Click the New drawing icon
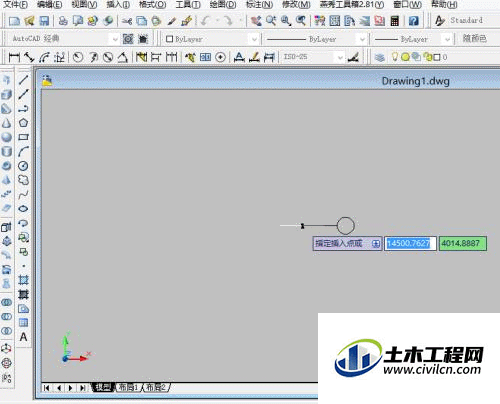The image size is (500, 404). click(14, 21)
